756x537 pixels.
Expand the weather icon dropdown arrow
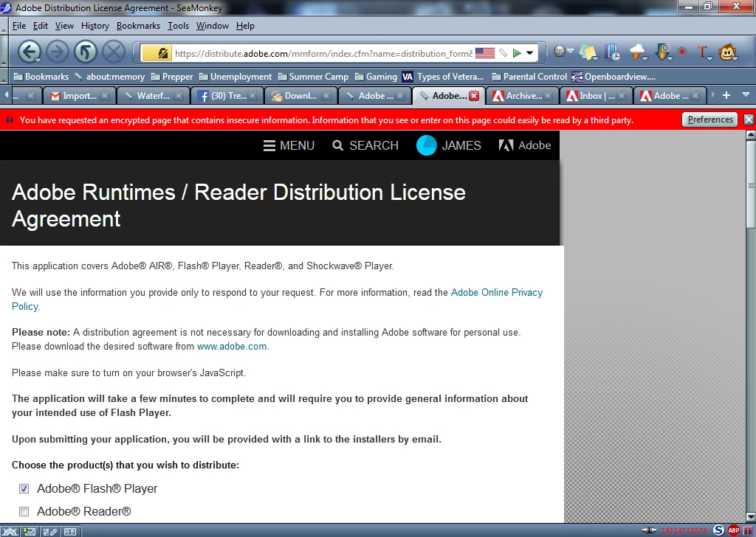tap(645, 58)
